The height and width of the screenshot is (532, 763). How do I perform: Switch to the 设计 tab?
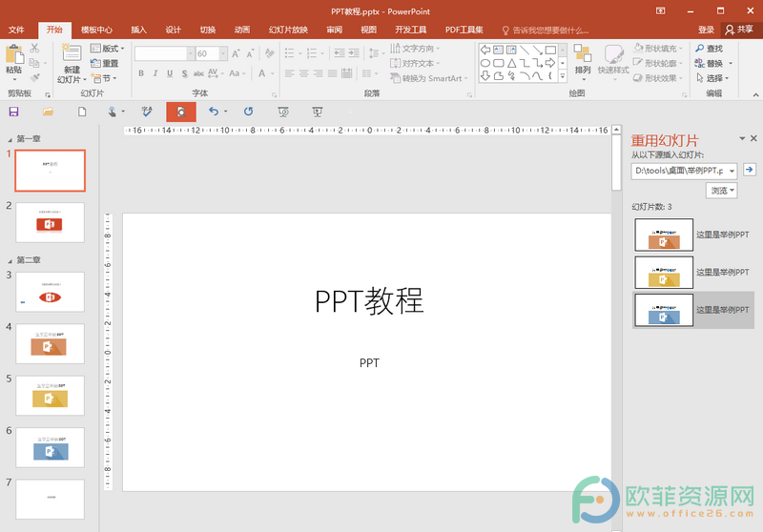pyautogui.click(x=173, y=30)
